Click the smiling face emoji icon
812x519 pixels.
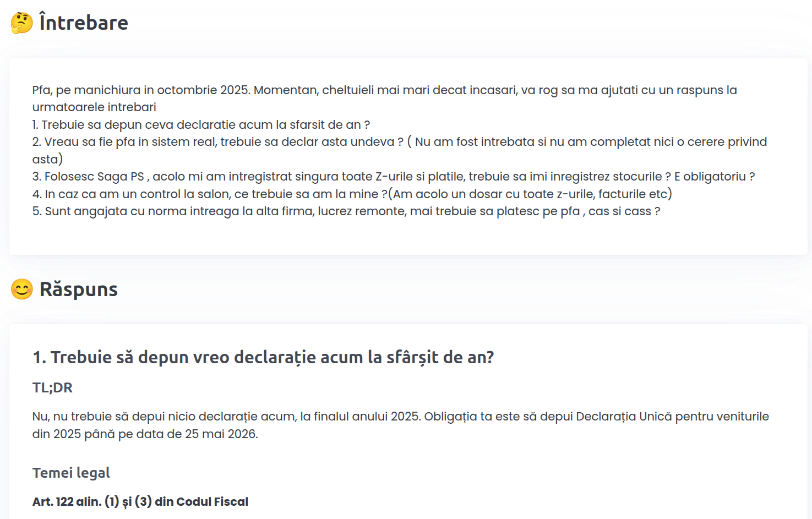coord(20,288)
